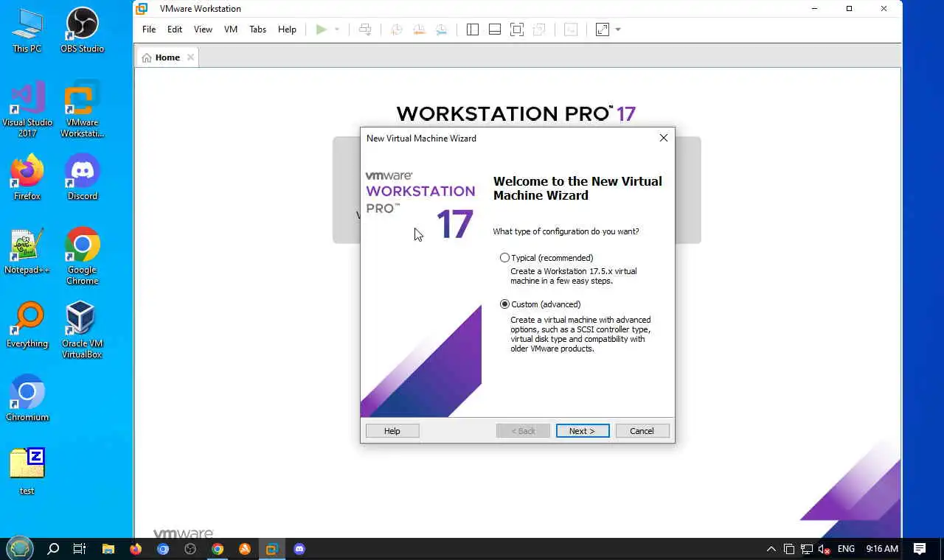Toggle the library sidebar panel icon
The width and height of the screenshot is (944, 560).
(x=473, y=29)
